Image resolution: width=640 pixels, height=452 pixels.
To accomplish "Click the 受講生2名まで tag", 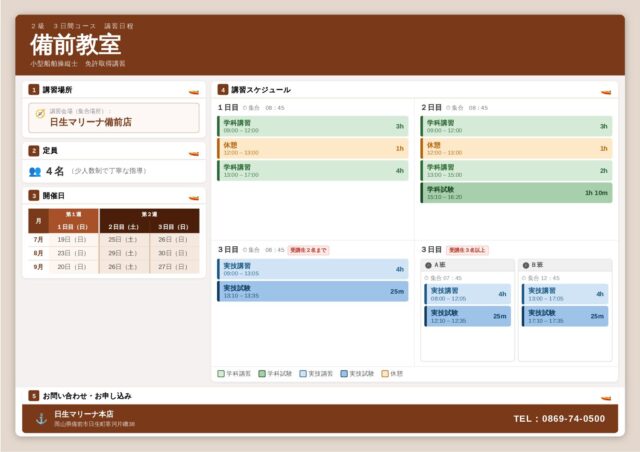I will pyautogui.click(x=309, y=250).
